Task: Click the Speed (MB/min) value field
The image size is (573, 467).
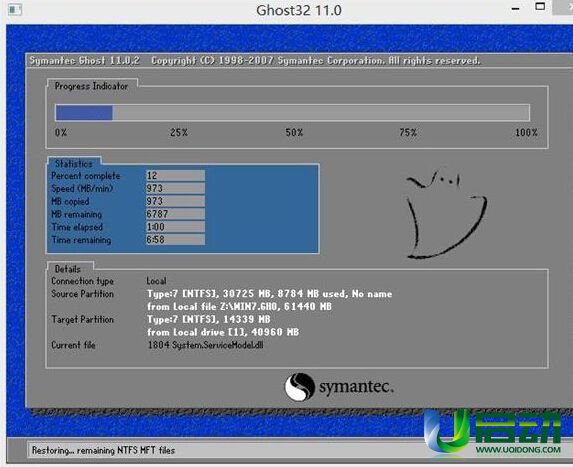Action: pyautogui.click(x=175, y=189)
